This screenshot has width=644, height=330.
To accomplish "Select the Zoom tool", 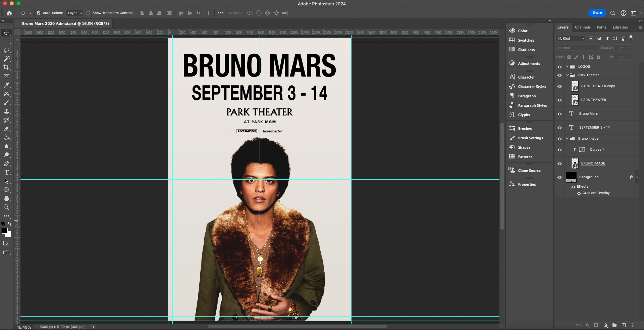I will click(x=6, y=207).
